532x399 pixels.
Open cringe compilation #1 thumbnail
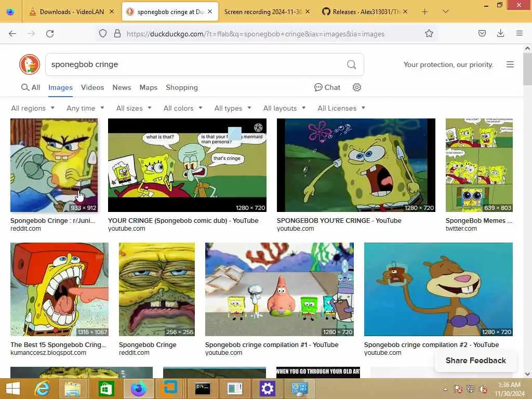[x=280, y=289]
